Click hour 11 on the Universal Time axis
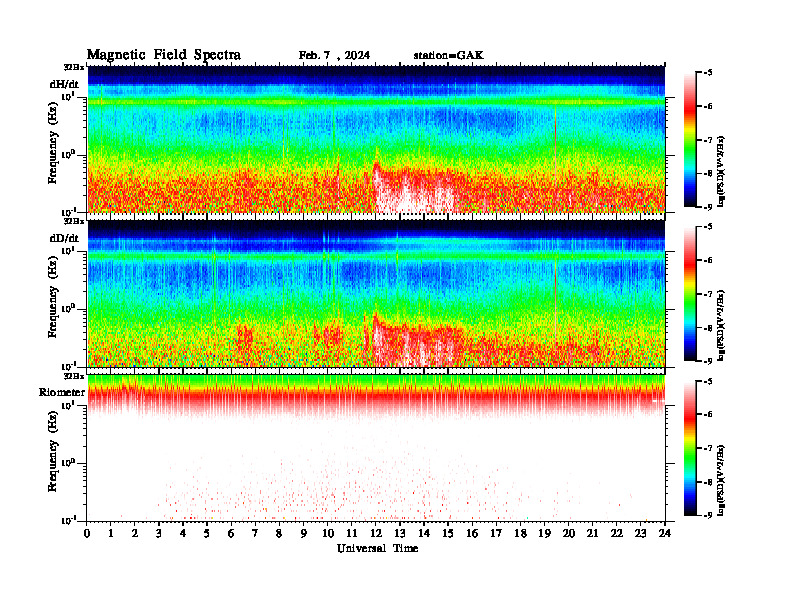The image size is (792, 612). click(x=352, y=533)
